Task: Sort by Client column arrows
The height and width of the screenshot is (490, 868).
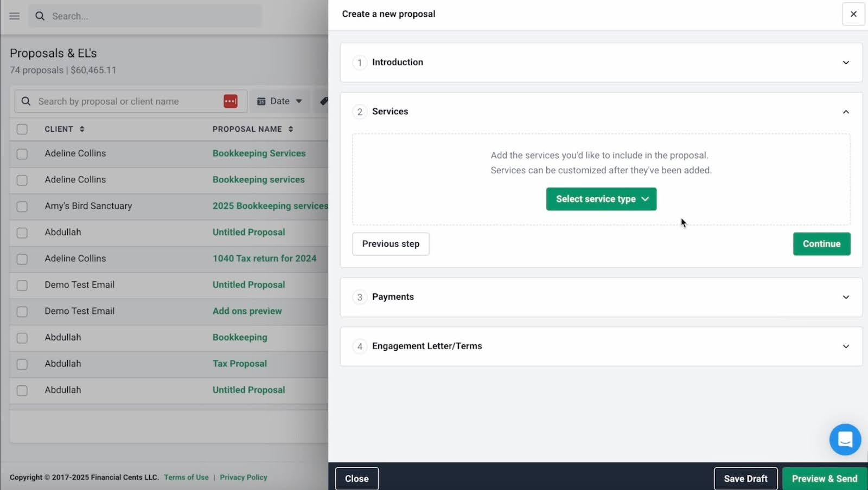Action: tap(82, 129)
